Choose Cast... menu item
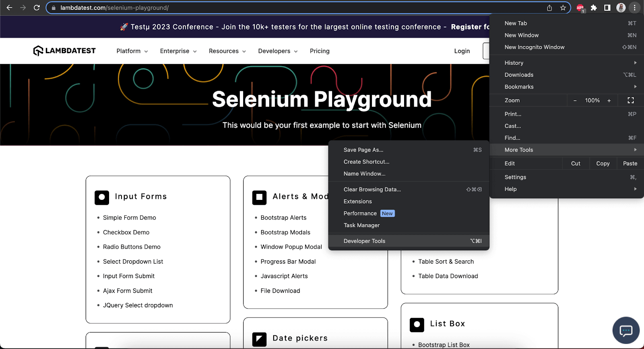Image resolution: width=644 pixels, height=349 pixels. (x=567, y=126)
